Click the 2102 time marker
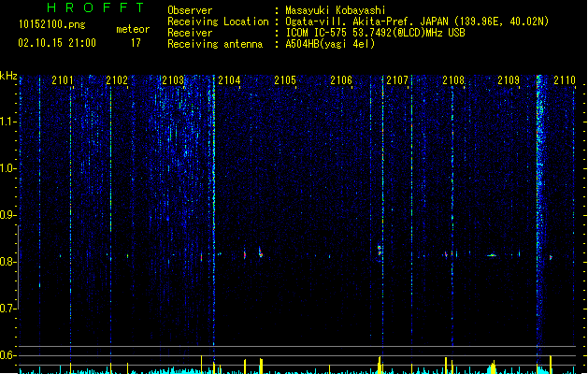588x374 pixels. (117, 80)
